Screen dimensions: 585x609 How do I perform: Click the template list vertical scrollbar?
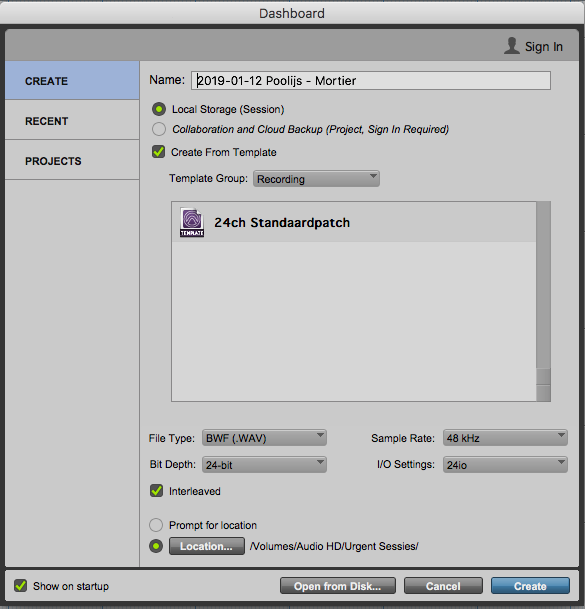(x=543, y=301)
